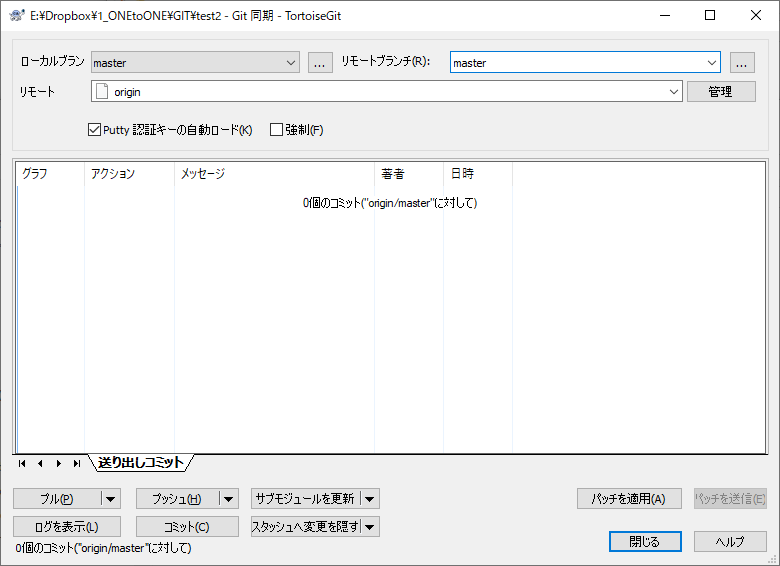Click the TortoiseGit turtle icon in title bar
Viewport: 780px width, 566px height.
coord(17,15)
